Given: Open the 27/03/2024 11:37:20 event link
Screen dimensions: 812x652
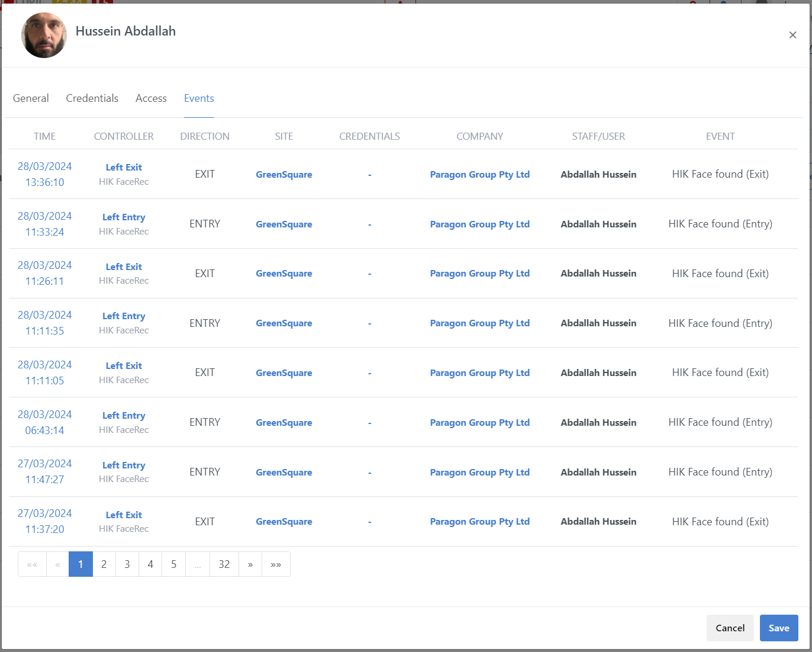Looking at the screenshot, I should click(x=44, y=521).
